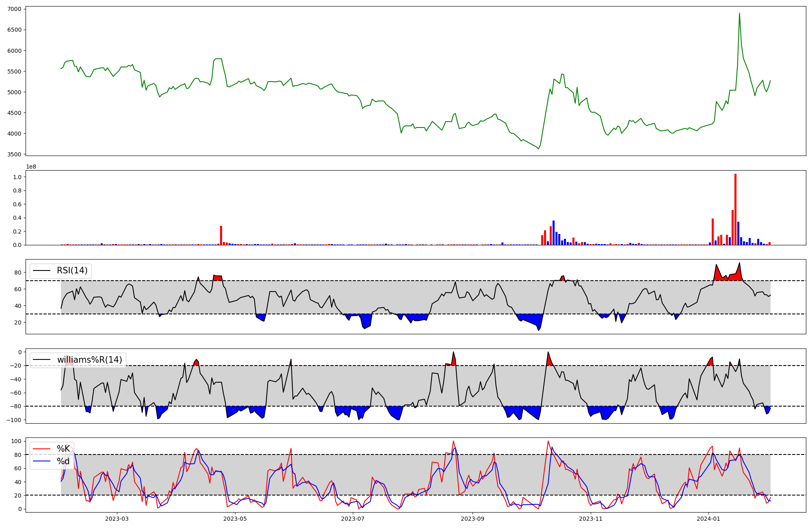
Task: Click the red %K legend entry
Action: [x=63, y=449]
